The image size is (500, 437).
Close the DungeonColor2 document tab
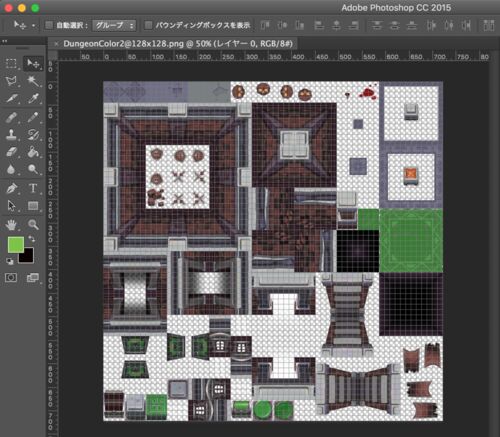(56, 44)
